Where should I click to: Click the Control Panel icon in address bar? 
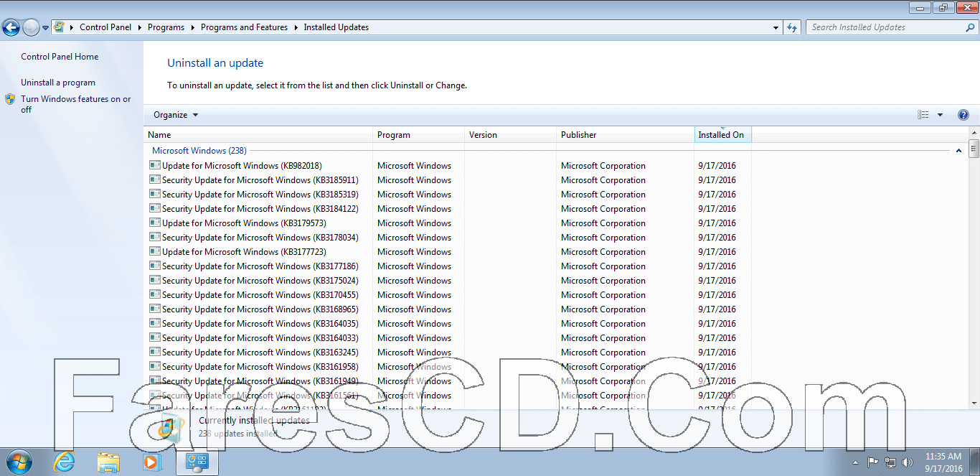tap(59, 27)
